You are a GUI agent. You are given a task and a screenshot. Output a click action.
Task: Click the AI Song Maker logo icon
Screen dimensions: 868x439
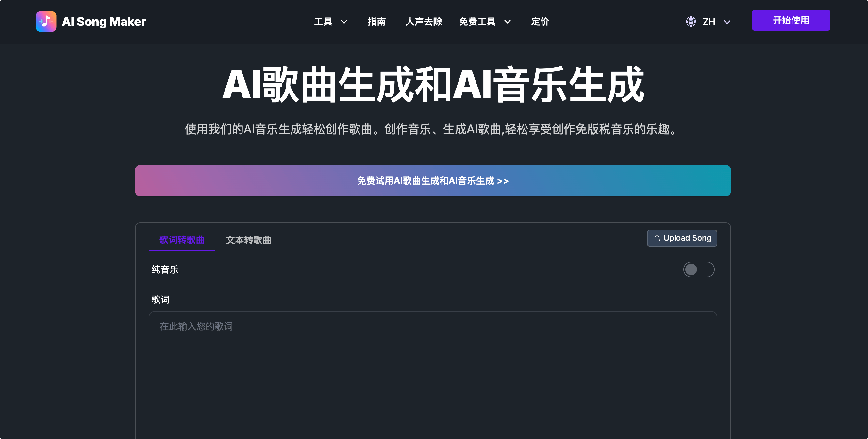[46, 22]
